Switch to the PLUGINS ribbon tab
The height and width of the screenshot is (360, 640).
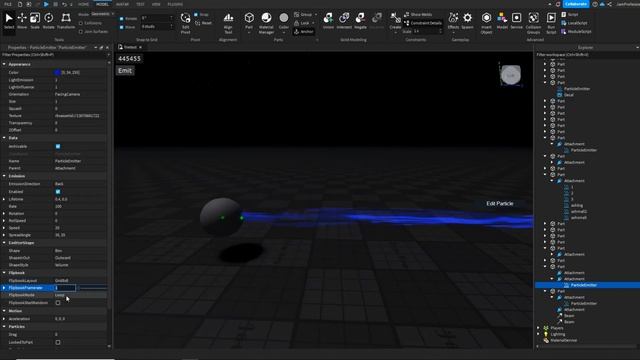(175, 4)
